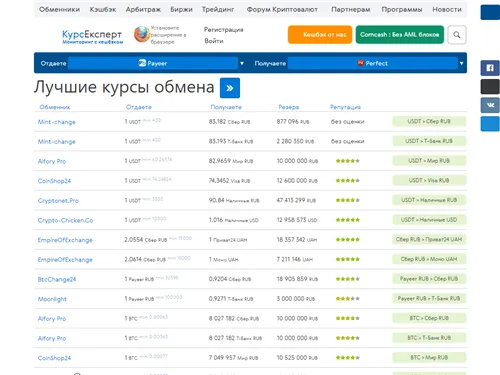Image resolution: width=500 pixels, height=375 pixels.
Task: Expand the Отдаете dropdown arrow
Action: [242, 63]
